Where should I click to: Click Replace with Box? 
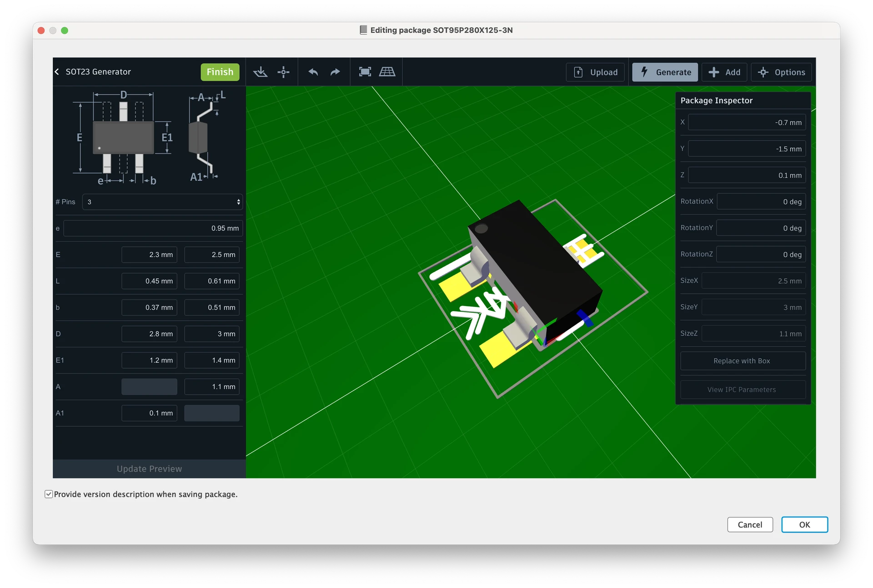[742, 361]
